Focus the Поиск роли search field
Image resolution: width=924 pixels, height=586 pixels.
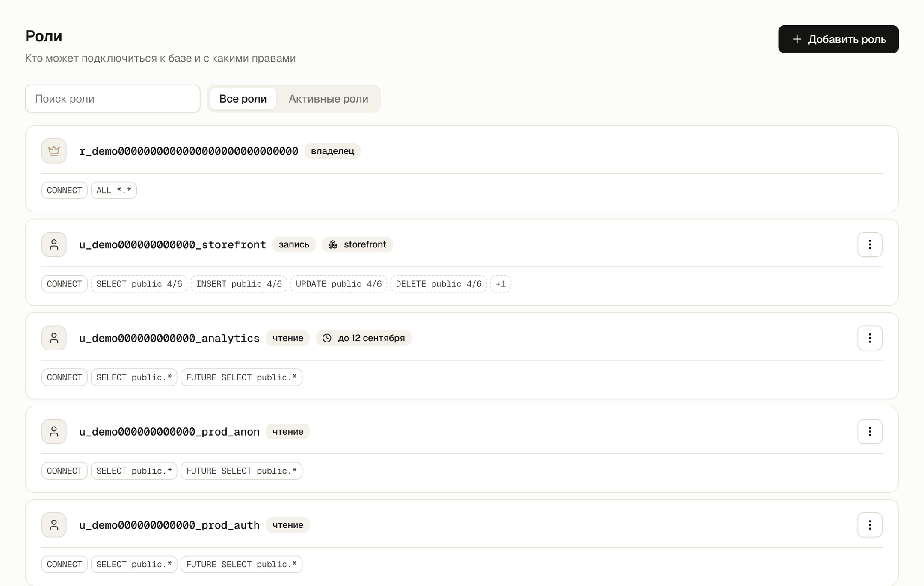[x=113, y=99]
